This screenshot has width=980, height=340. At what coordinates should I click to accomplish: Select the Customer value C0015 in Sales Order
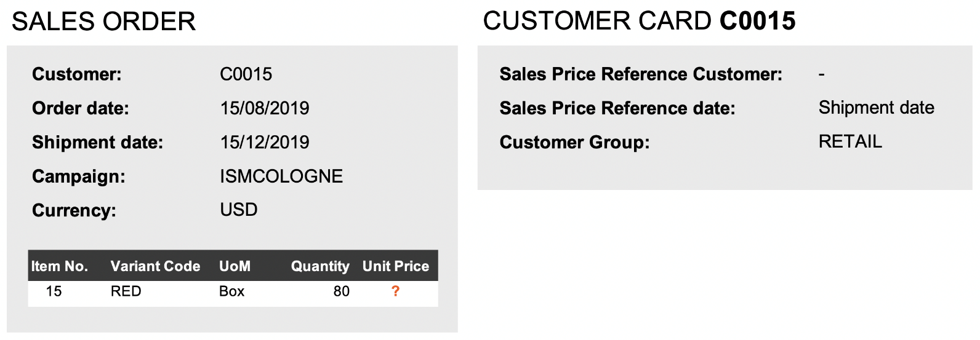pyautogui.click(x=246, y=74)
